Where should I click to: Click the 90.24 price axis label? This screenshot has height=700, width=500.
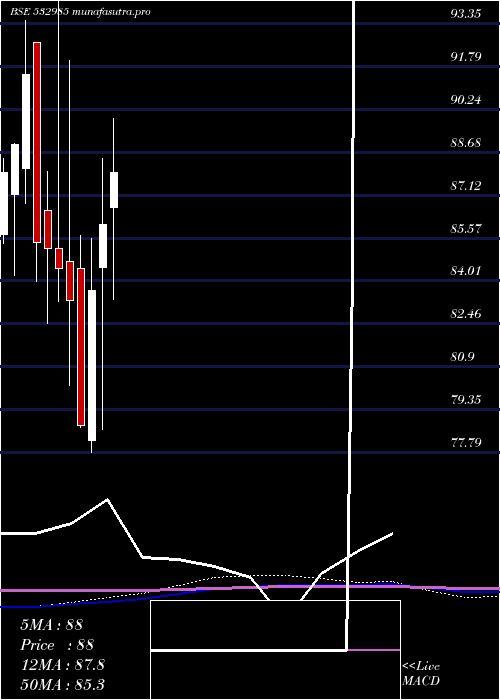tap(465, 100)
